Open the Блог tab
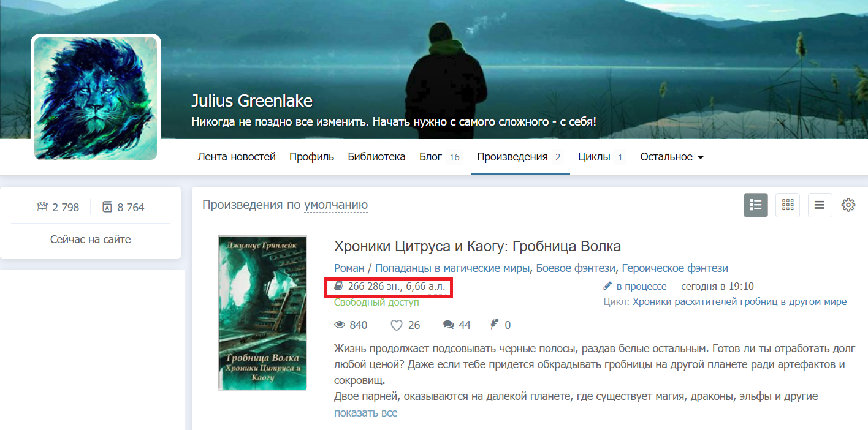The height and width of the screenshot is (430, 868). coord(440,157)
